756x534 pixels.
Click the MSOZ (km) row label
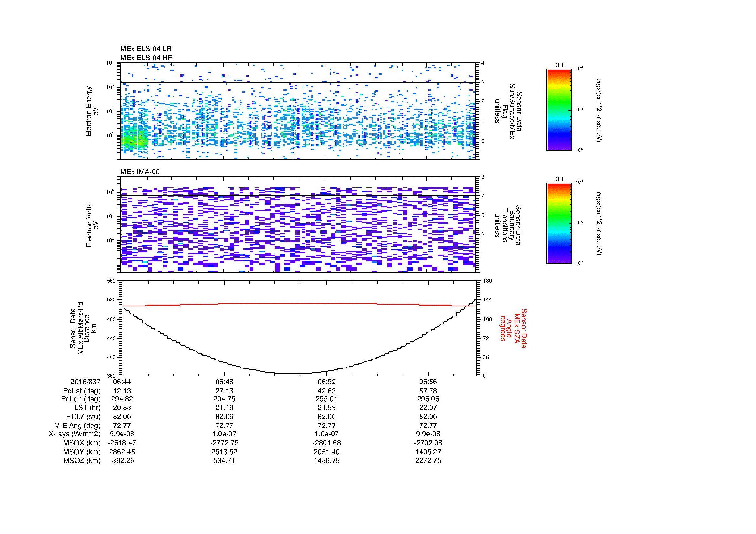click(x=82, y=461)
